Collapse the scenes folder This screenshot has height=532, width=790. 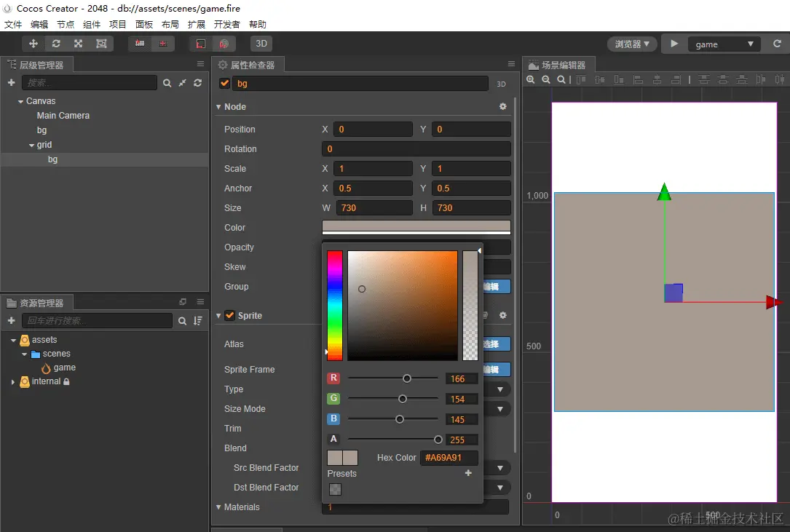[x=24, y=354]
